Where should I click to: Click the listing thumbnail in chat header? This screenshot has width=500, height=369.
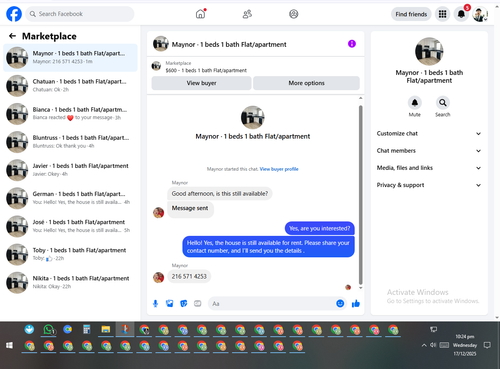point(161,44)
